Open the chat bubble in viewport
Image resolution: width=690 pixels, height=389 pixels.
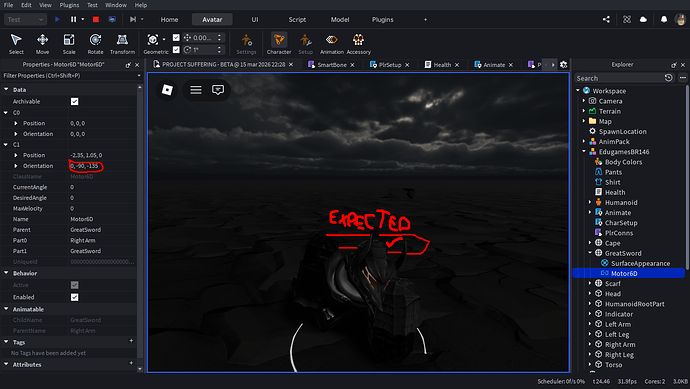tap(218, 90)
